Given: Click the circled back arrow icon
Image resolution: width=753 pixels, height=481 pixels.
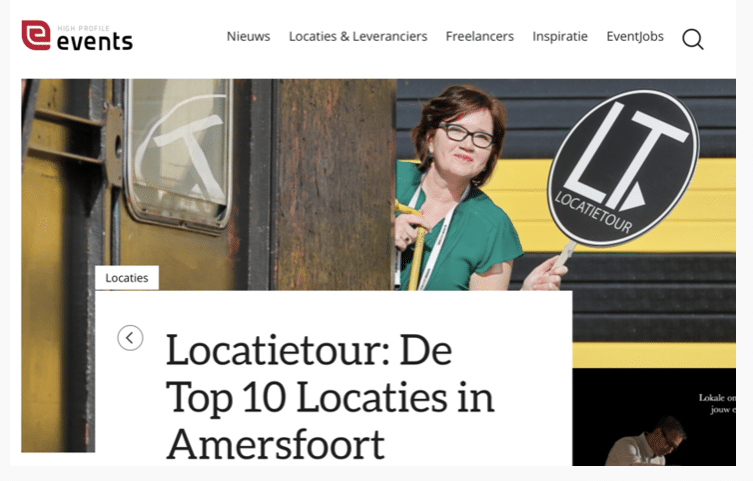Looking at the screenshot, I should 130,338.
